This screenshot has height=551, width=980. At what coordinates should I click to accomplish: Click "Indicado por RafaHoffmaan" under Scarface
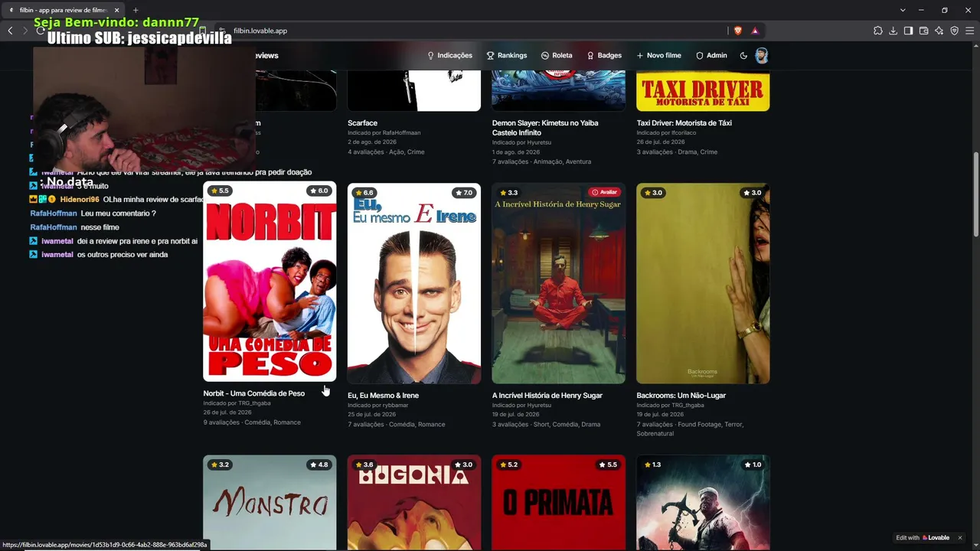coord(384,133)
